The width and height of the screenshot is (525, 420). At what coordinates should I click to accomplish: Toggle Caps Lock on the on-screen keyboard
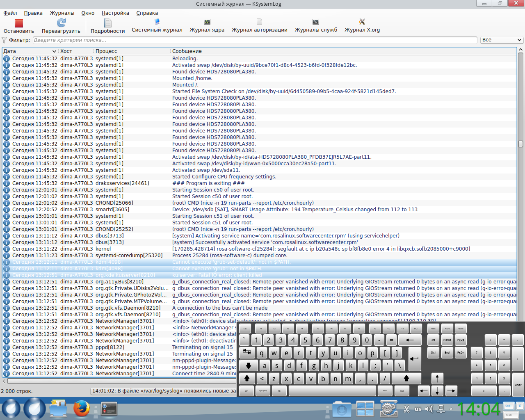tap(248, 365)
